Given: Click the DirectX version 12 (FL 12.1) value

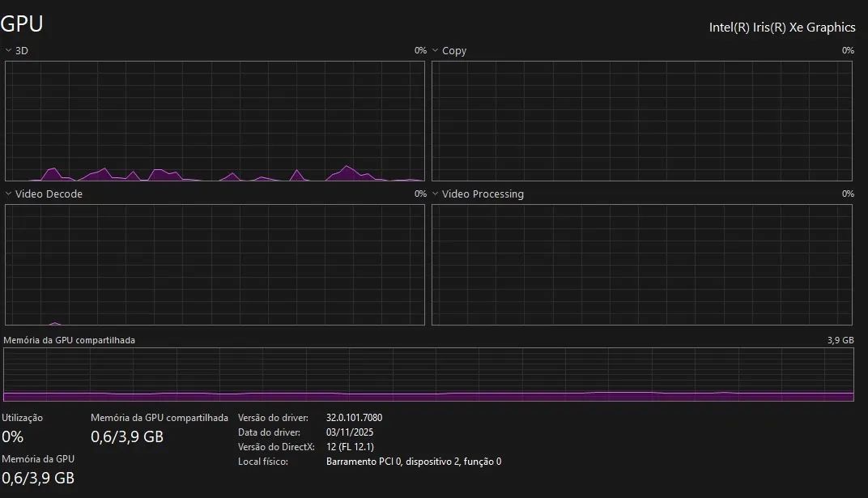Looking at the screenshot, I should (x=350, y=446).
